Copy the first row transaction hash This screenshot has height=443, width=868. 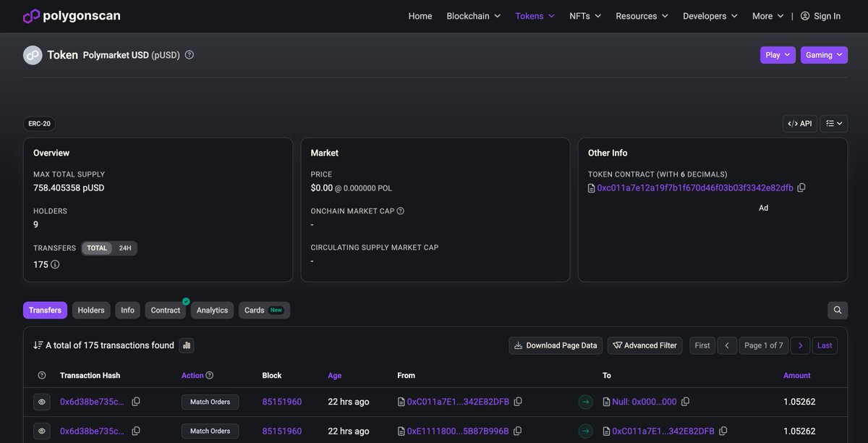136,402
